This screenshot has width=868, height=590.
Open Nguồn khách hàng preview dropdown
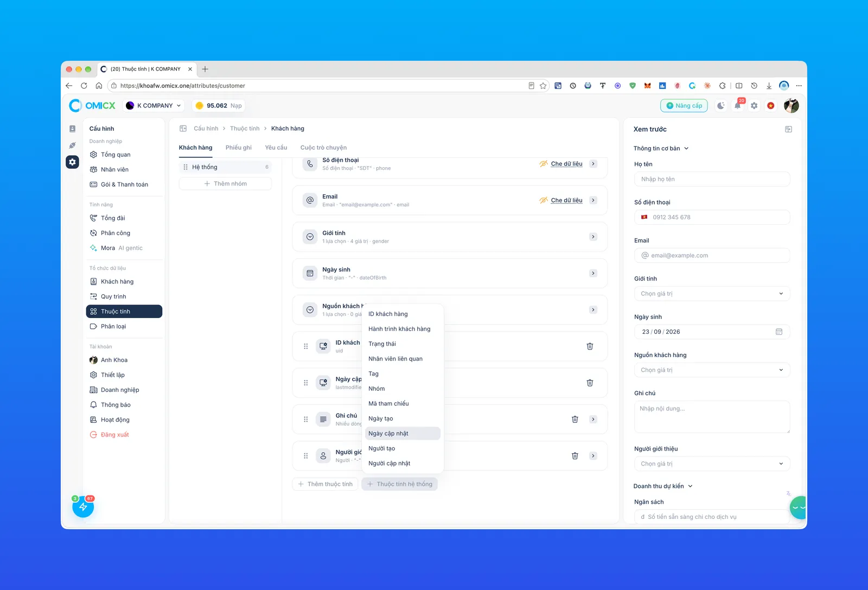(x=712, y=370)
